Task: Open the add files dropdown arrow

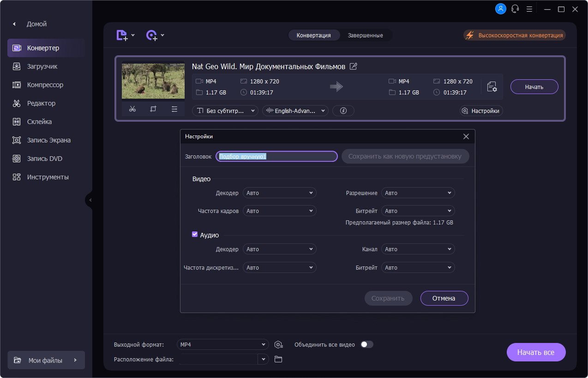Action: 133,35
